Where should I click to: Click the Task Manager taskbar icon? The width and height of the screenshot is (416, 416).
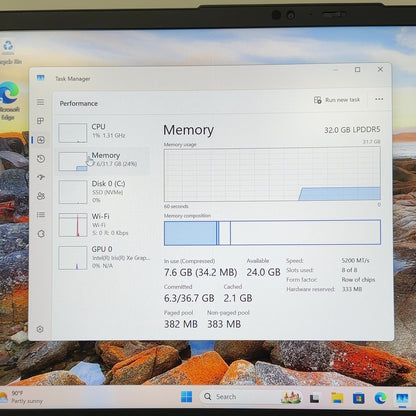(x=402, y=398)
